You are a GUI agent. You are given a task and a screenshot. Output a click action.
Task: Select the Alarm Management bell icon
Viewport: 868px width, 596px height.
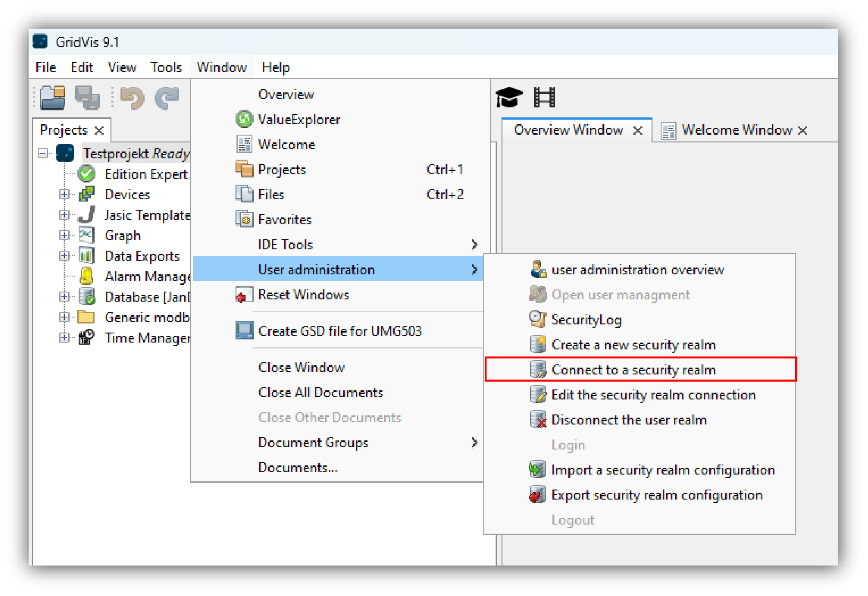pos(87,276)
